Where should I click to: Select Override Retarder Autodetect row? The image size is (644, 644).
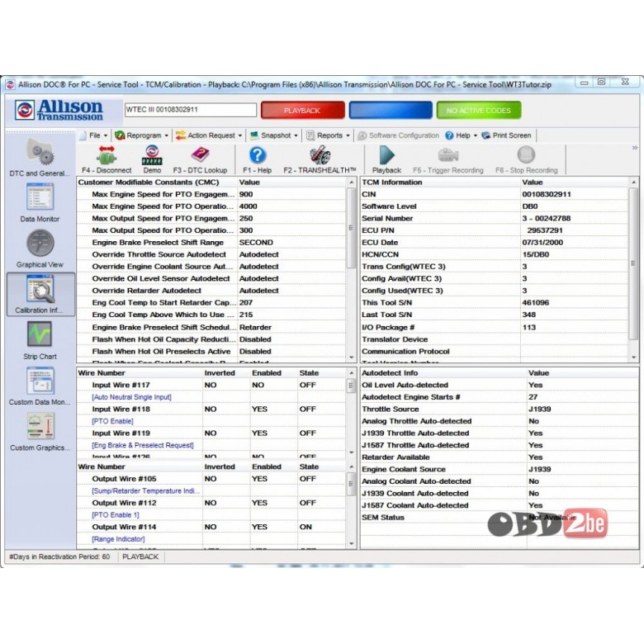click(211, 291)
